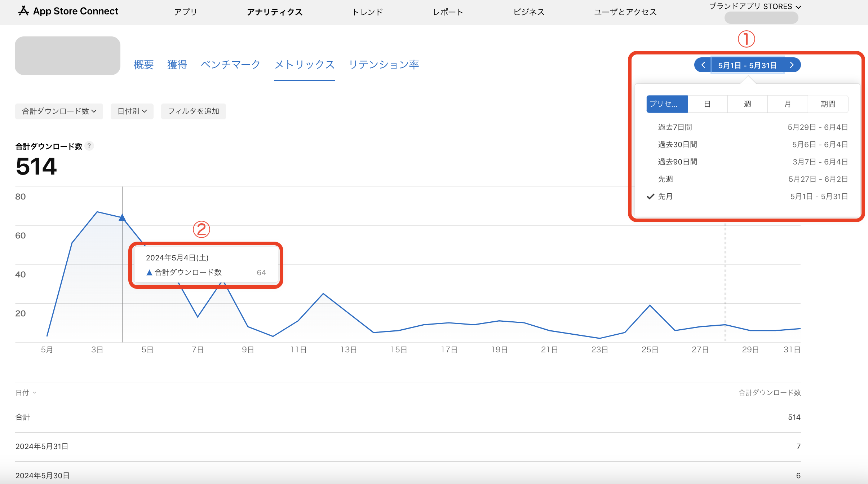Go to previous date range arrow
This screenshot has height=484, width=868.
[x=703, y=65]
